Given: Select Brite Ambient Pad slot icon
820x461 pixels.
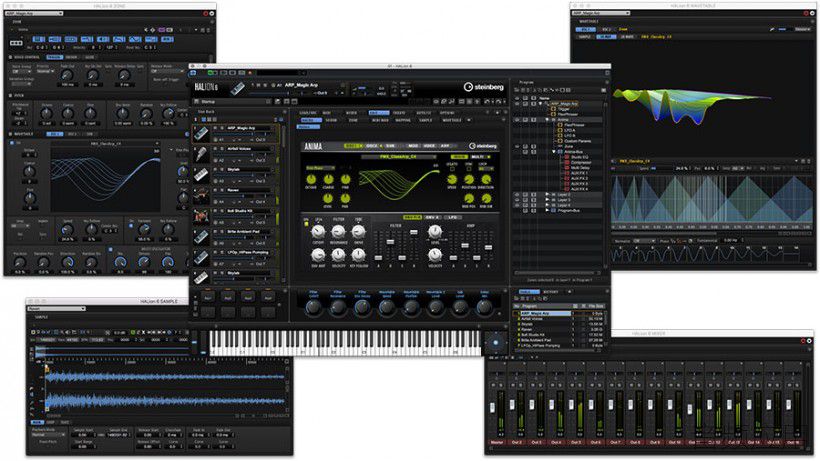Looking at the screenshot, I should [x=201, y=237].
